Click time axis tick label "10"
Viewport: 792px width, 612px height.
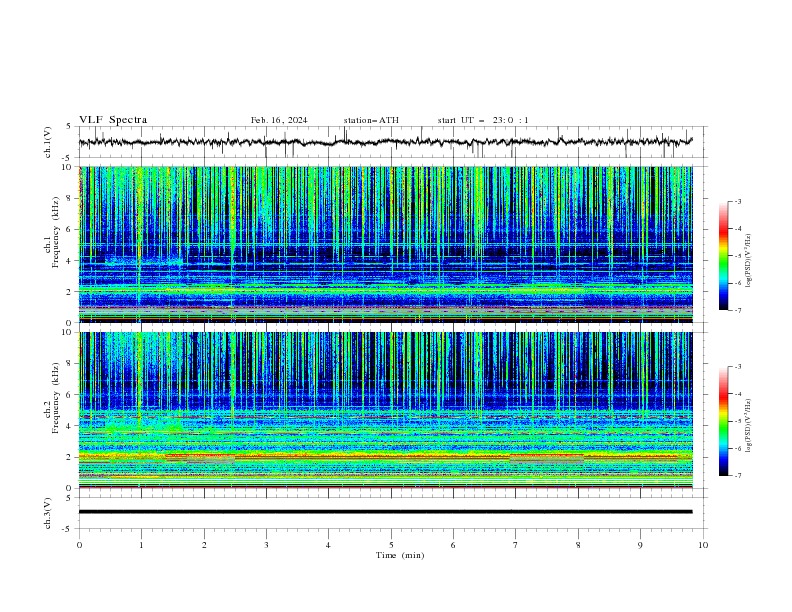(x=703, y=545)
